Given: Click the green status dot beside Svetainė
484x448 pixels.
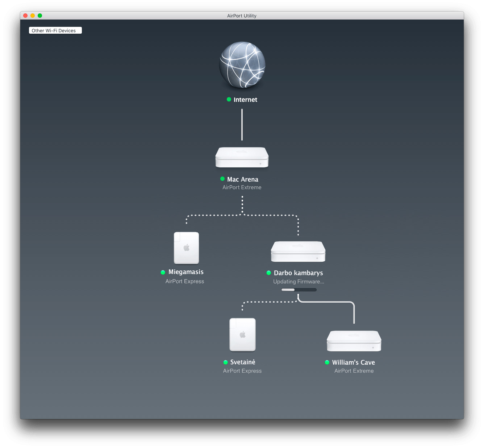Looking at the screenshot, I should coord(226,362).
